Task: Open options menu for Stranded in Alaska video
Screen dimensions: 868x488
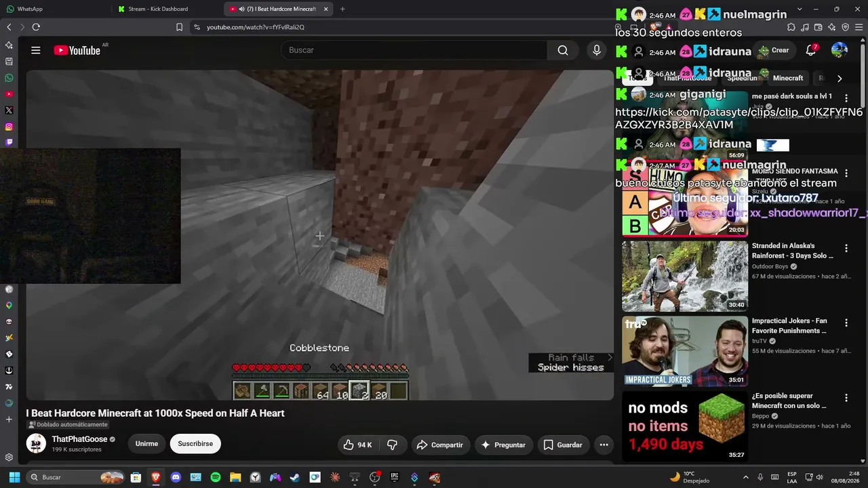Action: [846, 248]
